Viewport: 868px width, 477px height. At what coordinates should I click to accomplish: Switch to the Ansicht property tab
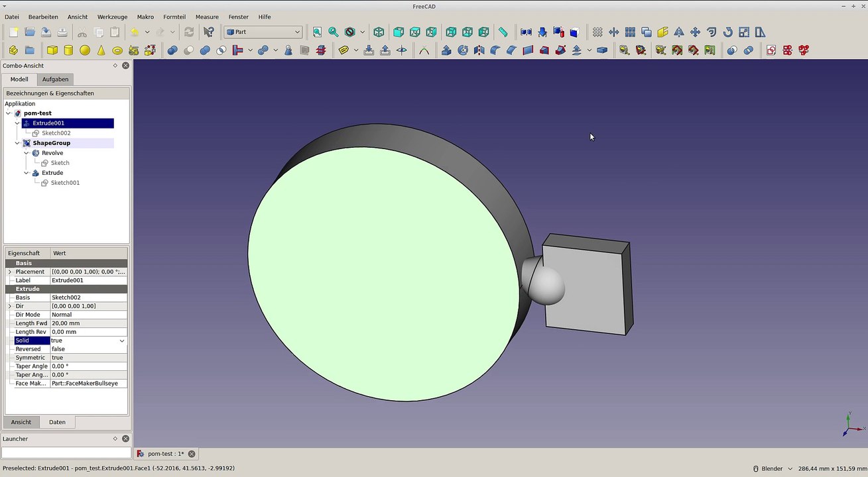click(x=21, y=422)
